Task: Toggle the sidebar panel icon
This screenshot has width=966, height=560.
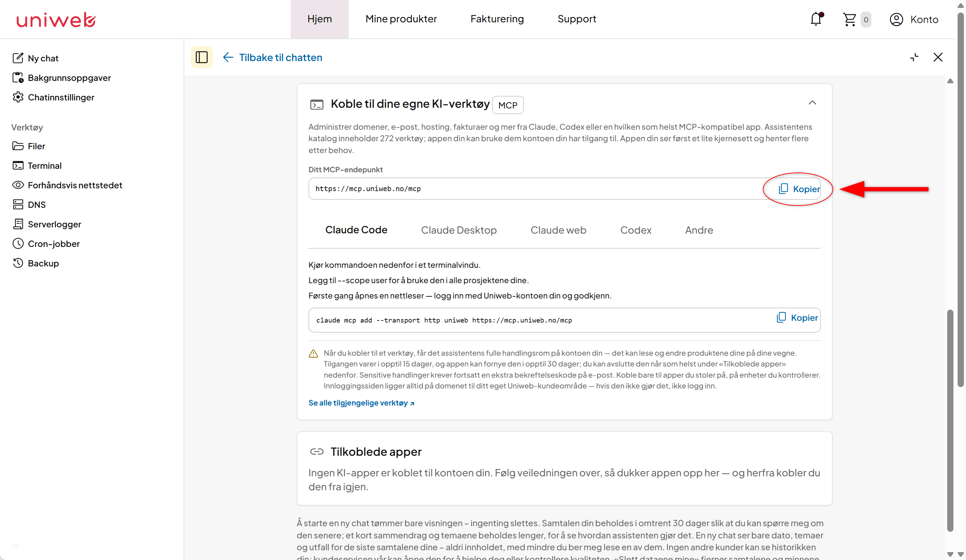Action: click(x=202, y=58)
